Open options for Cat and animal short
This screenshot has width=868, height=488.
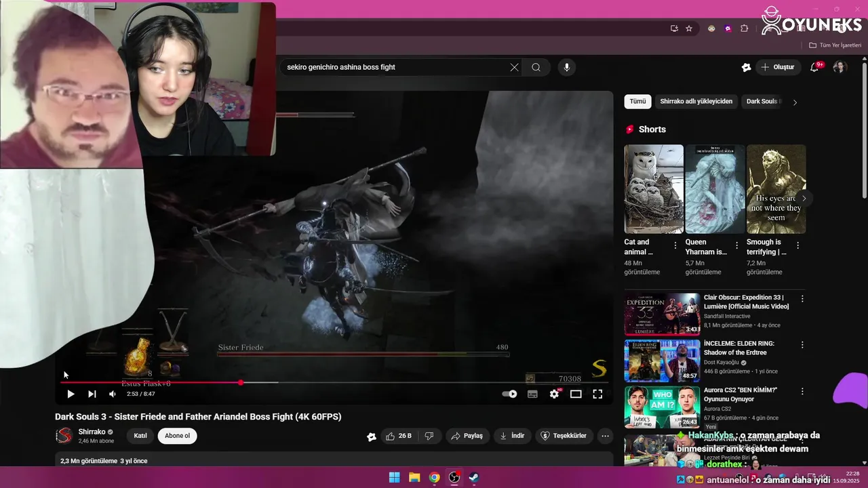(x=675, y=245)
